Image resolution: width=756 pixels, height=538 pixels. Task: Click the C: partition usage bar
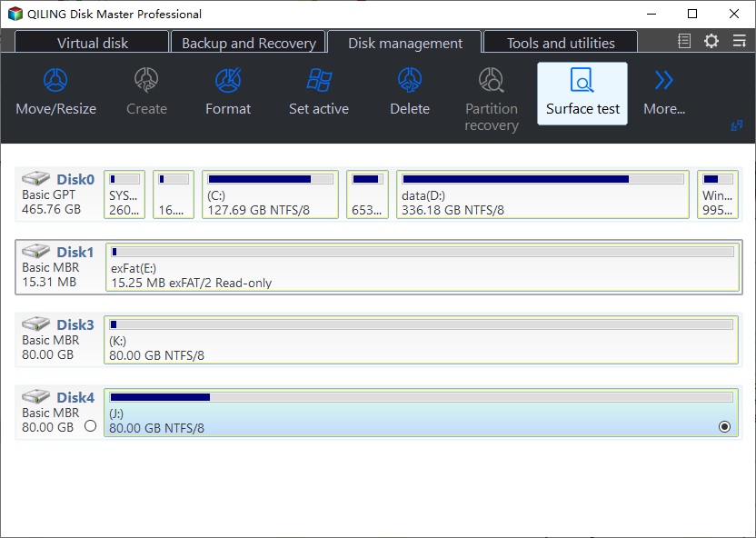(x=270, y=179)
